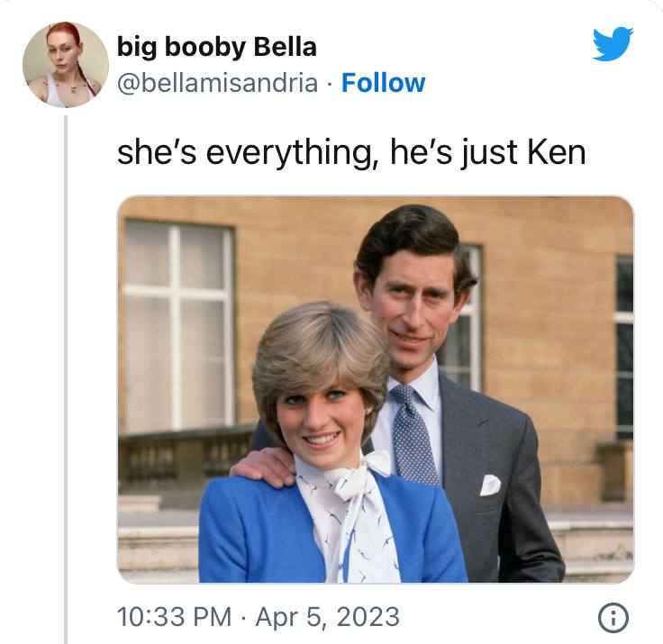Click the display name big booby Bella
This screenshot has width=663, height=644.
coord(217,47)
